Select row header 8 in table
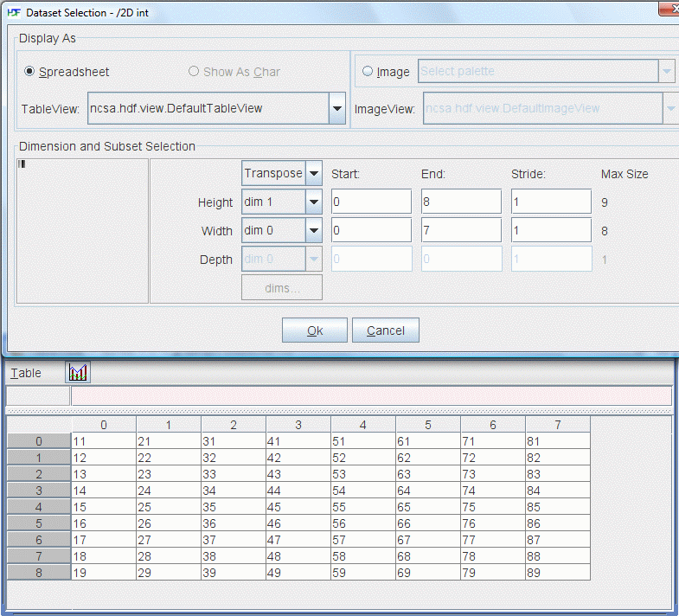The image size is (679, 616). click(39, 573)
